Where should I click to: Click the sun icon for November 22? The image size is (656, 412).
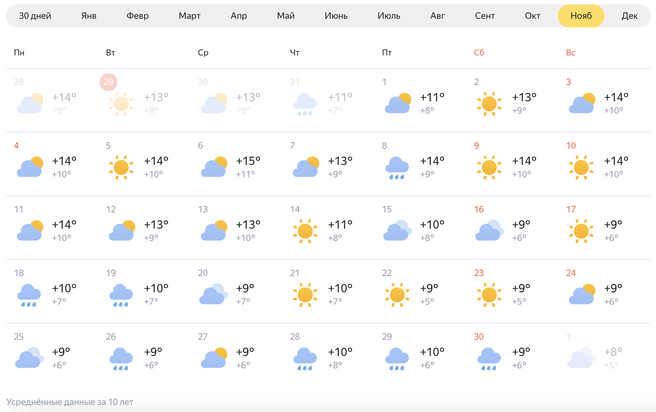coord(397,295)
